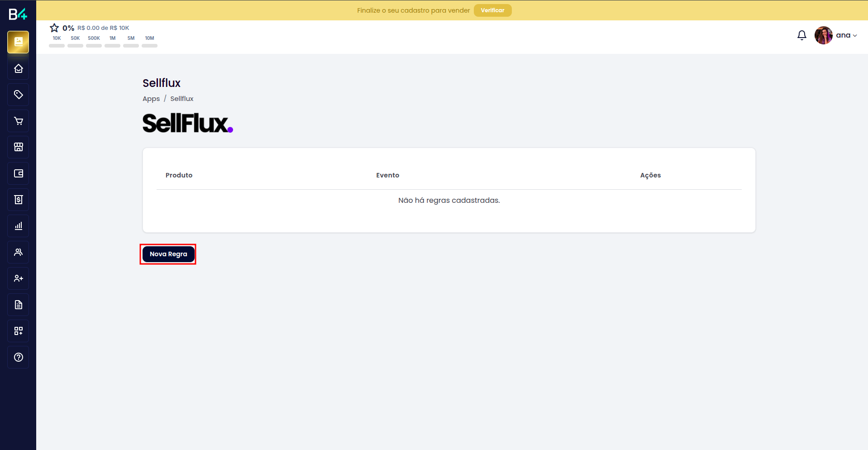Open the document sidebar icon

point(18,305)
